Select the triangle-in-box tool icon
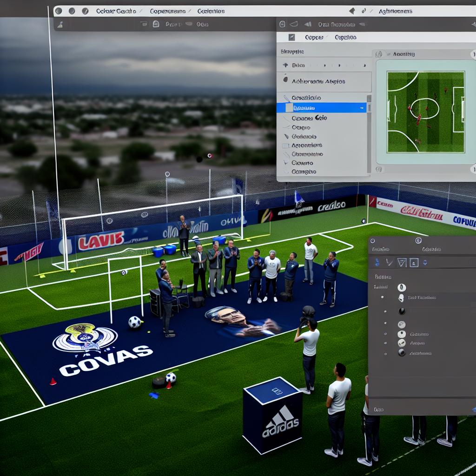 pyautogui.click(x=402, y=263)
